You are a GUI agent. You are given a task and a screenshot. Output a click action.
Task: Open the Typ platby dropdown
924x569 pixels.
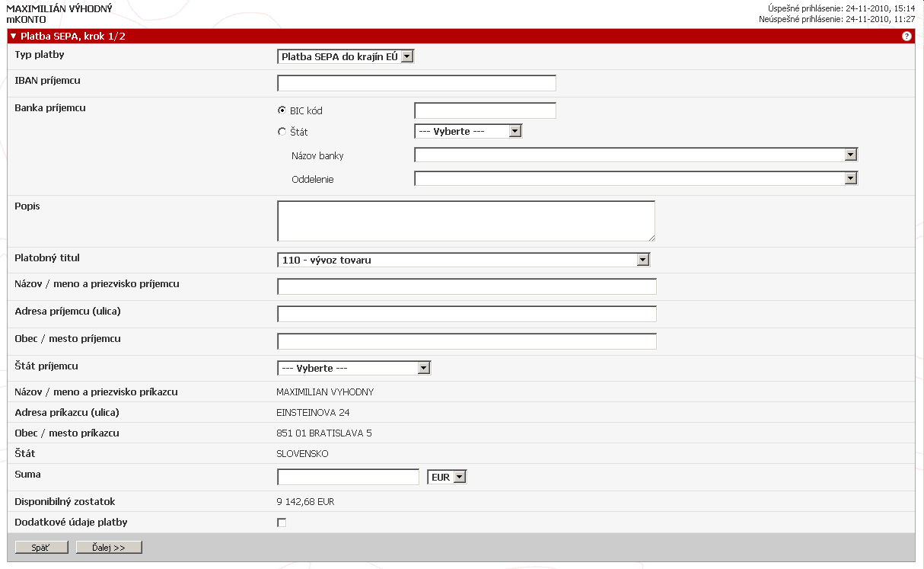[x=346, y=56]
